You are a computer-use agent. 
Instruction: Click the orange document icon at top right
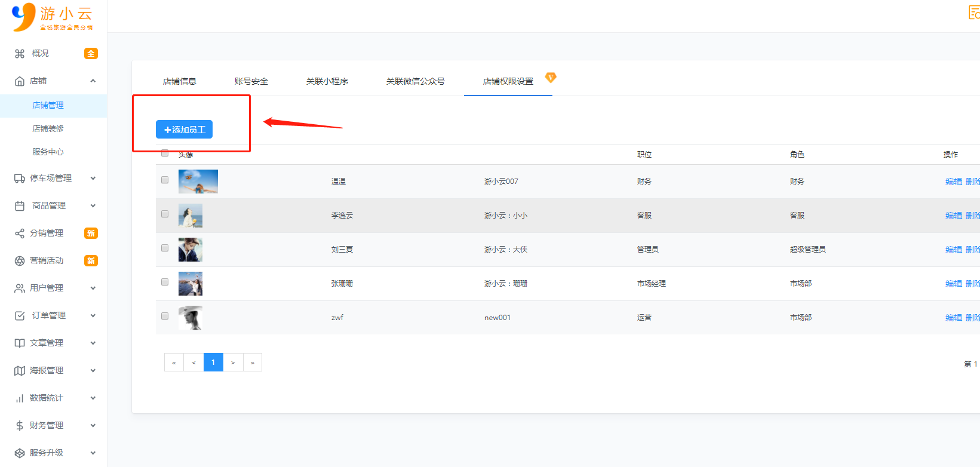pos(974,12)
